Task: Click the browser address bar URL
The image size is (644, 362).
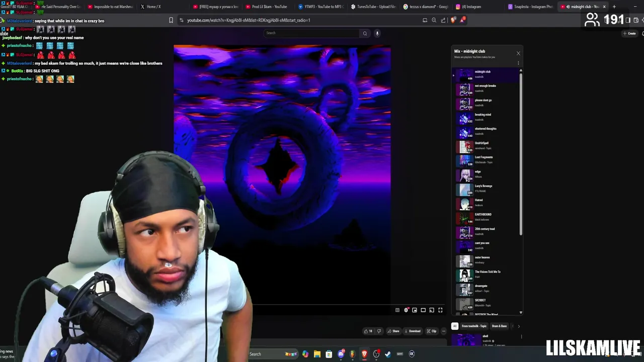Action: 249,20
